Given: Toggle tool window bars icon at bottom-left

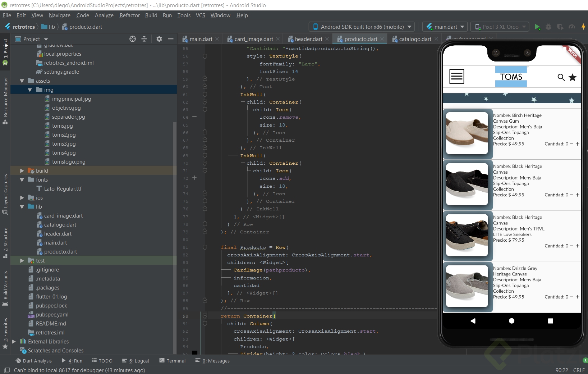Looking at the screenshot, I should 7,370.
